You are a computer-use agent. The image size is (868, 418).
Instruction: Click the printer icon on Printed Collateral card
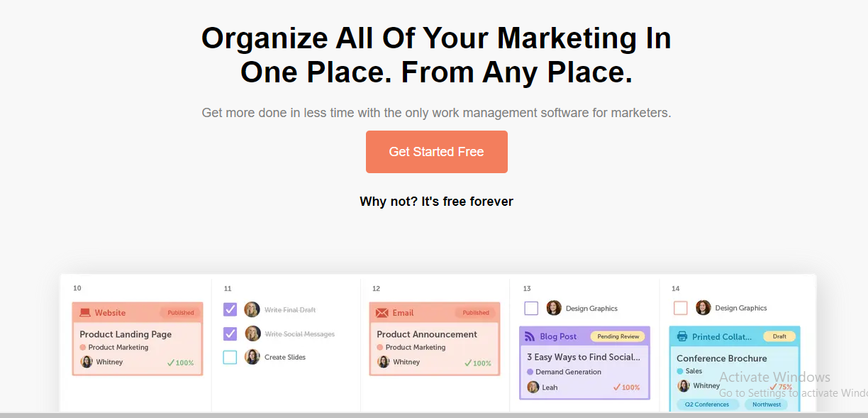pos(682,336)
